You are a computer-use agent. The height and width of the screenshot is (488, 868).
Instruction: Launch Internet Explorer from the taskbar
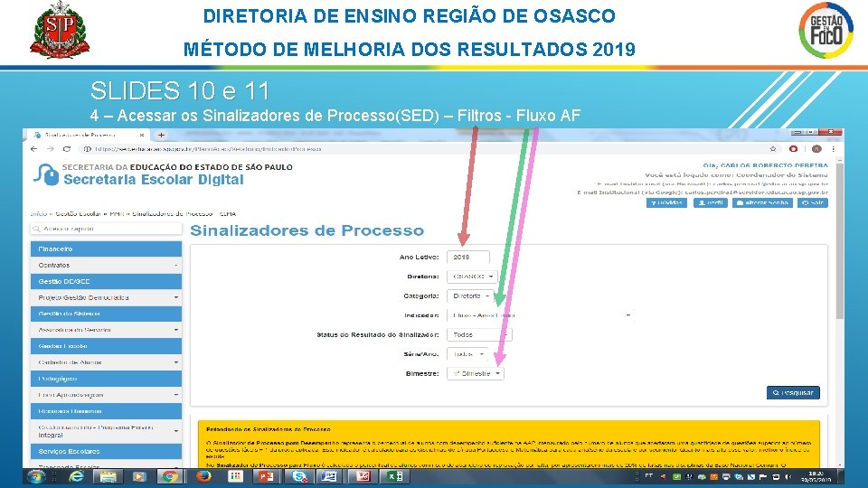click(76, 476)
